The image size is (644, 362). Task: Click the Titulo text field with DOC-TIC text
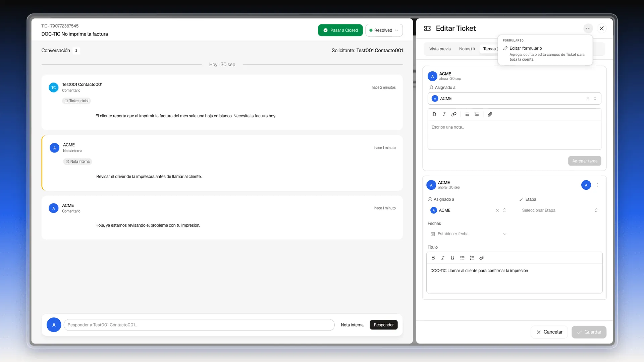click(514, 278)
